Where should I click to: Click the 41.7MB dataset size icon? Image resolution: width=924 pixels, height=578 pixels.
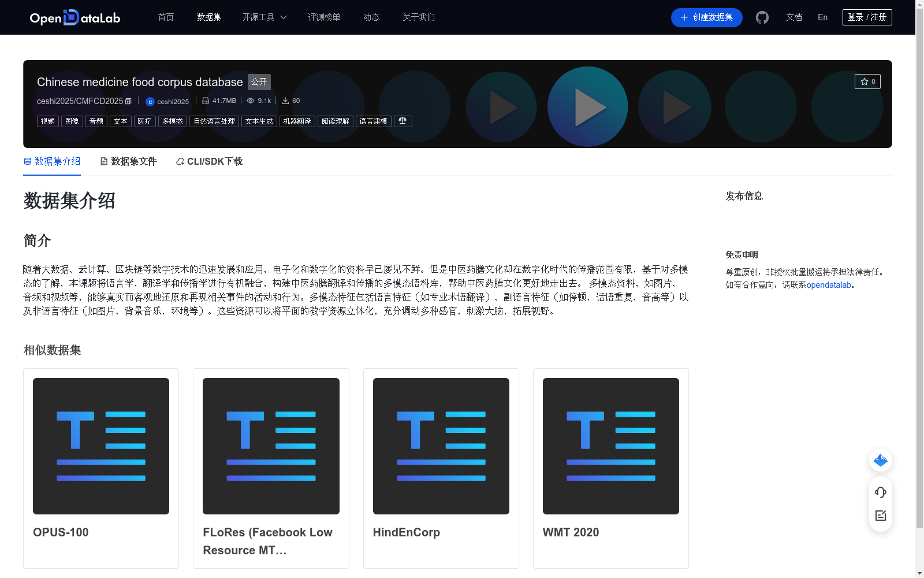click(206, 101)
